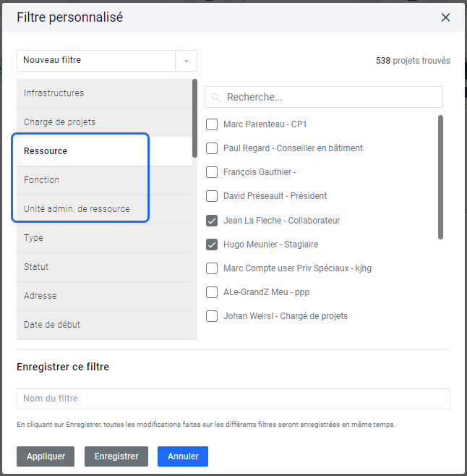Select the Statut filter category
The image size is (467, 476).
pos(104,267)
